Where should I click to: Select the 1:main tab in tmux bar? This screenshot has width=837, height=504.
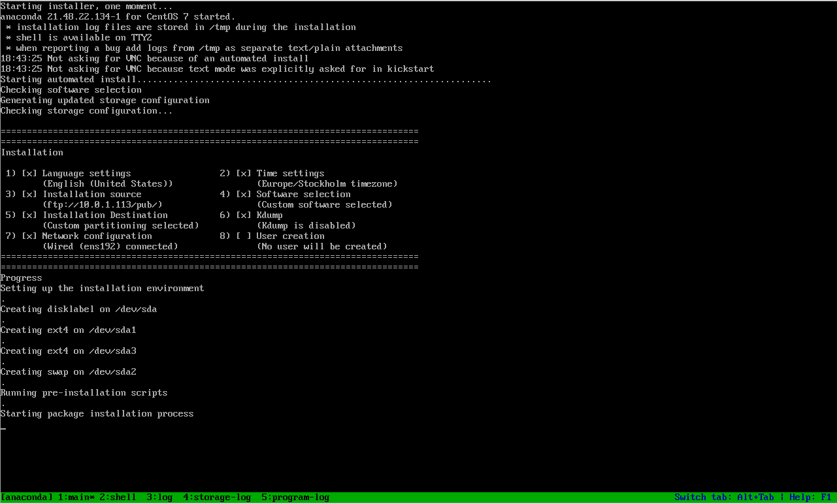tap(76, 497)
